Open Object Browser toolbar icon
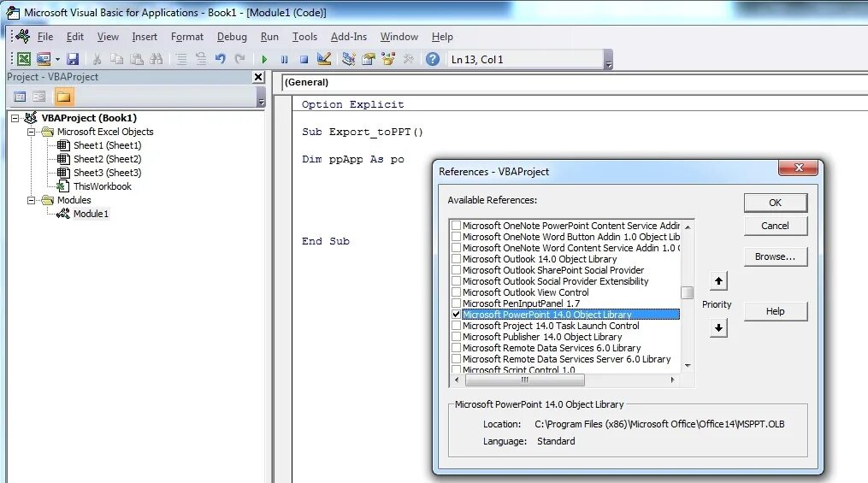 tap(388, 59)
